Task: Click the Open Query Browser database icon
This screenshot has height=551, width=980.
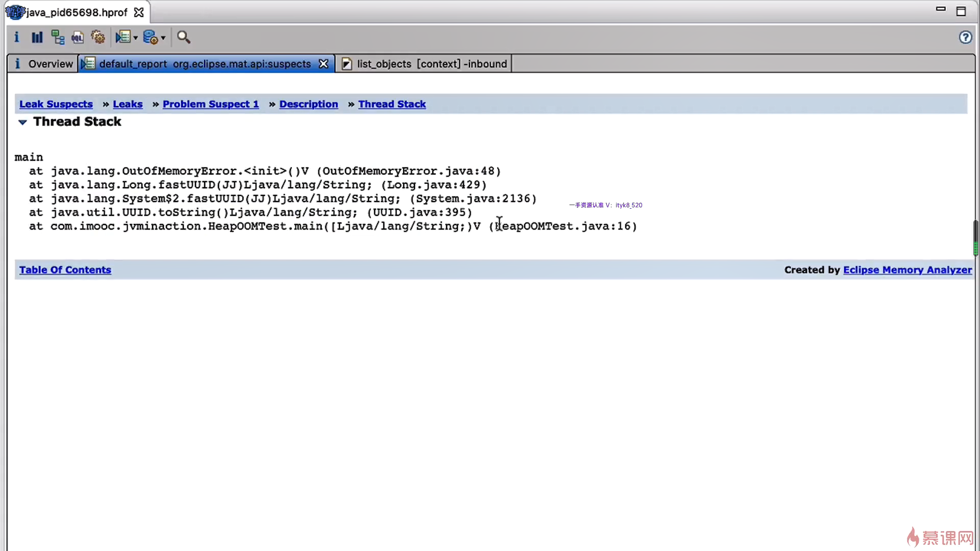Action: point(150,37)
